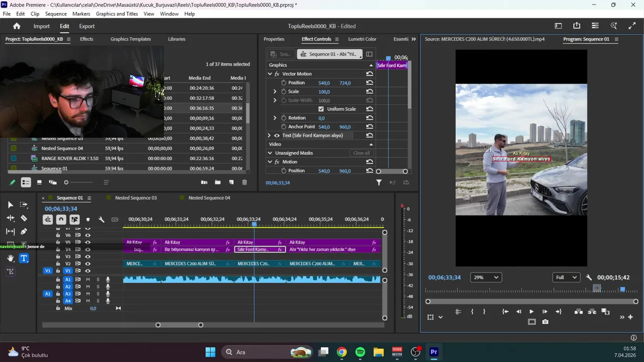Image resolution: width=644 pixels, height=362 pixels.
Task: Switch to the Export workspace
Action: [87, 26]
